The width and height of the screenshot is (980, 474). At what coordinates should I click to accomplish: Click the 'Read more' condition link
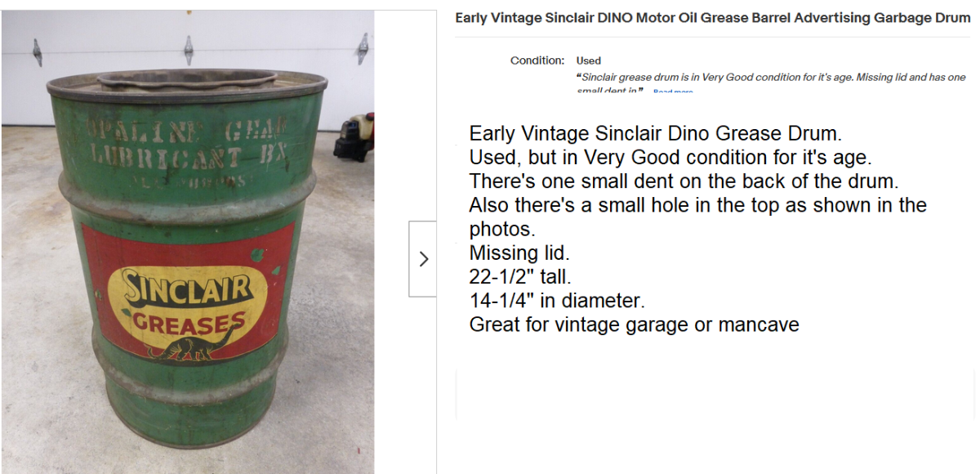pyautogui.click(x=673, y=92)
